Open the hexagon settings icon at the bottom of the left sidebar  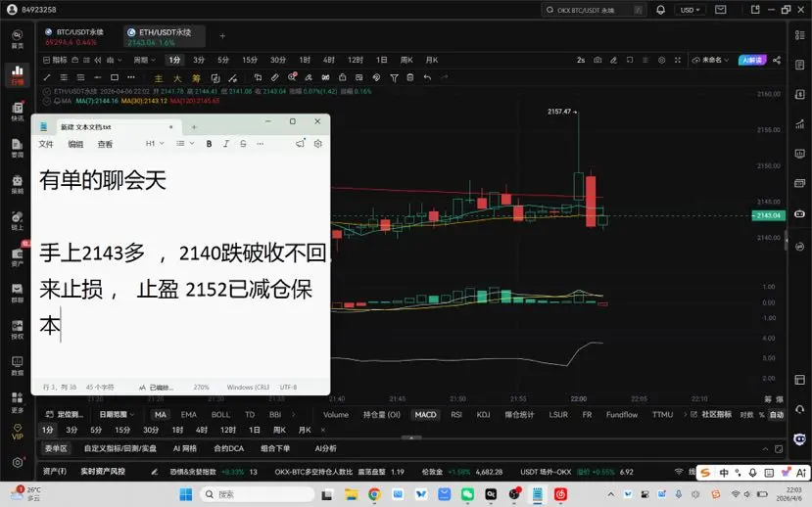[17, 463]
